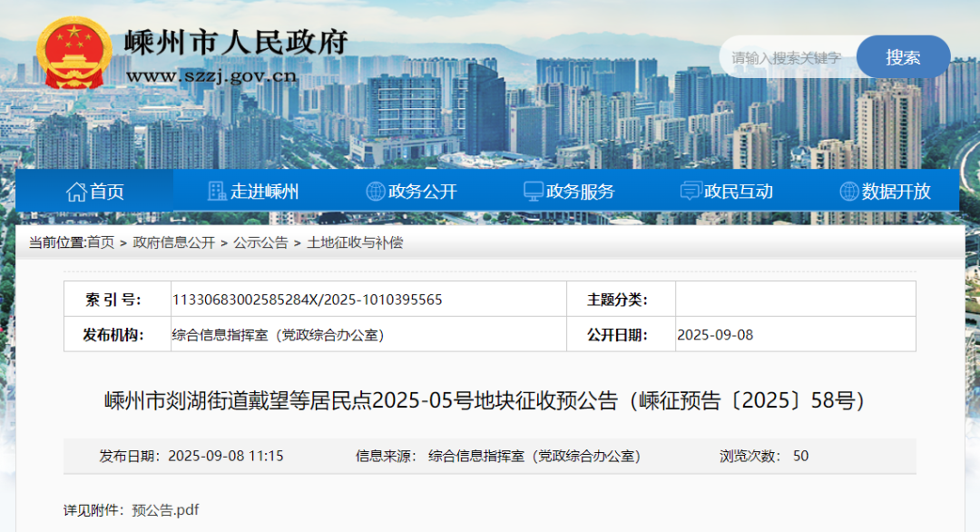This screenshot has height=532, width=980.
Task: Select 土地征收与补偿 breadcrumb link
Action: pyautogui.click(x=355, y=242)
